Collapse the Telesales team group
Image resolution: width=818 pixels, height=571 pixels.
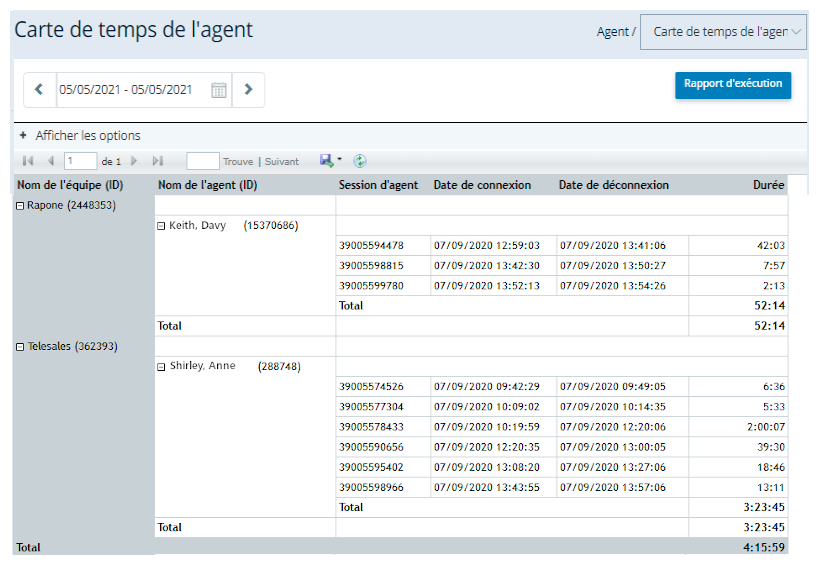tap(20, 347)
